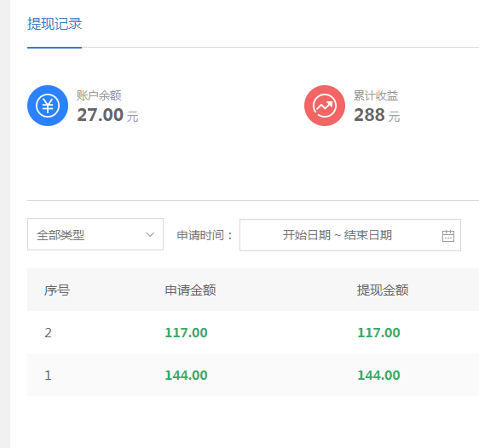This screenshot has height=448, width=479.
Task: Select the 开始日期 start date field
Action: click(306, 235)
